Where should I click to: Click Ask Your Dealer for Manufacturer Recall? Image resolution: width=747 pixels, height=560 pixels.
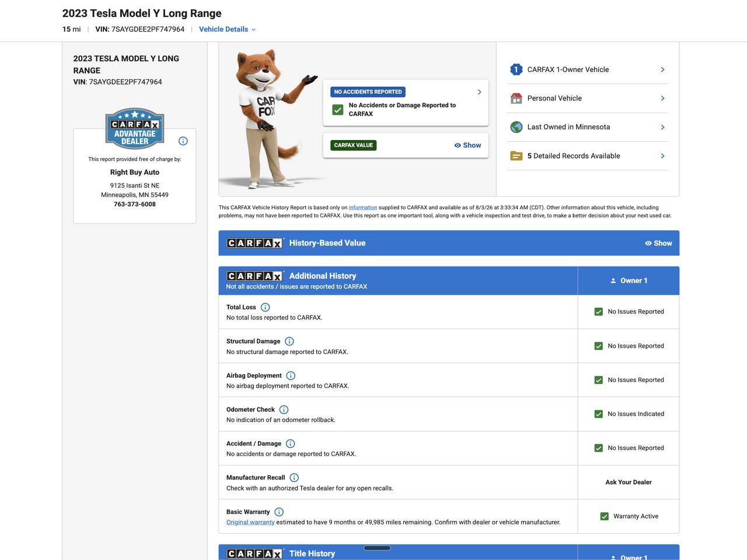[x=629, y=482]
